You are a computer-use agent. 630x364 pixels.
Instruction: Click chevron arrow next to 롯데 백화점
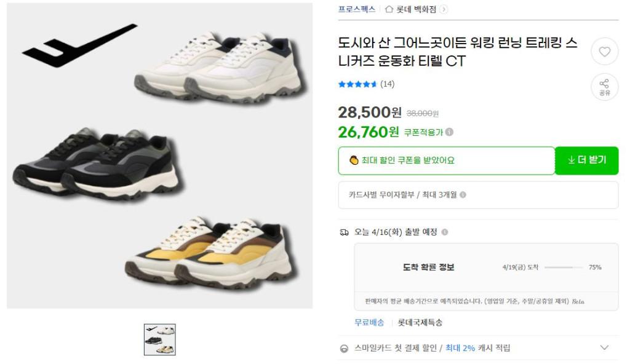(x=444, y=9)
